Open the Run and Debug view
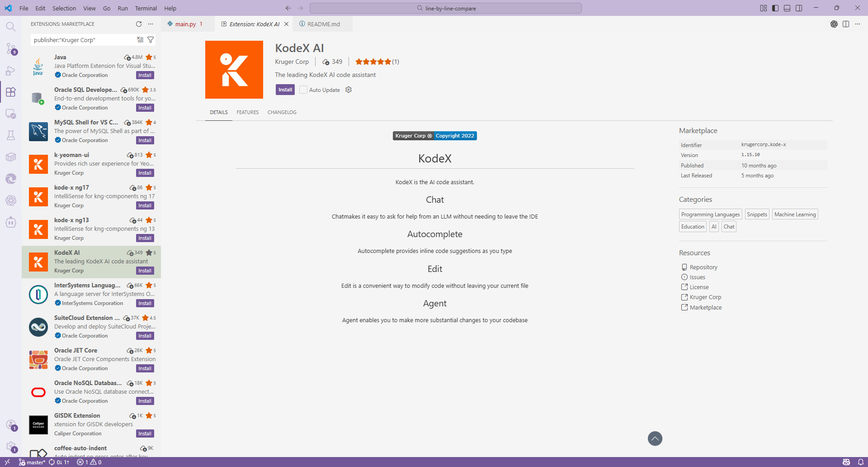The height and width of the screenshot is (467, 868). tap(11, 70)
